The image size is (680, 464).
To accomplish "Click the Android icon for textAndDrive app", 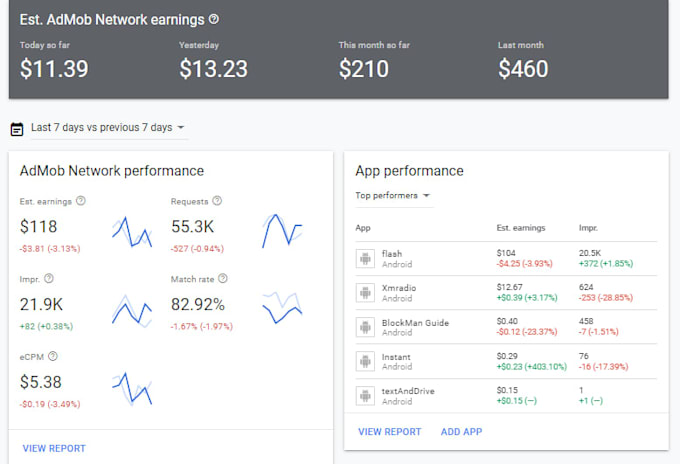I will (365, 395).
